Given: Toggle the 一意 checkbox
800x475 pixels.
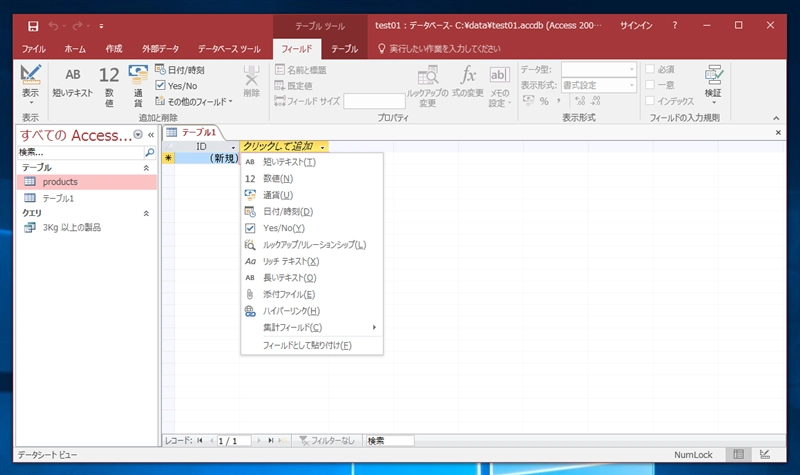Looking at the screenshot, I should coord(650,85).
